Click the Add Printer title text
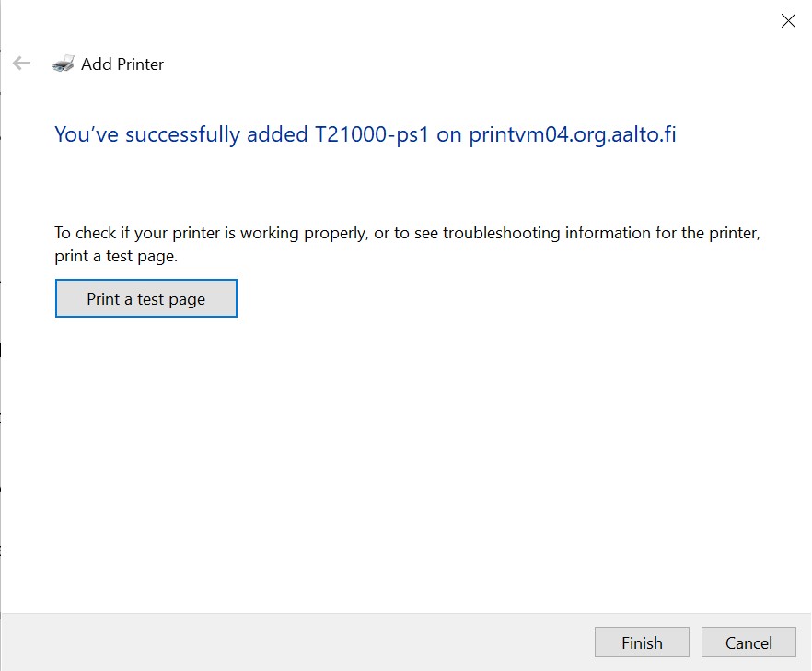Screen dimensions: 812x671 (122, 64)
